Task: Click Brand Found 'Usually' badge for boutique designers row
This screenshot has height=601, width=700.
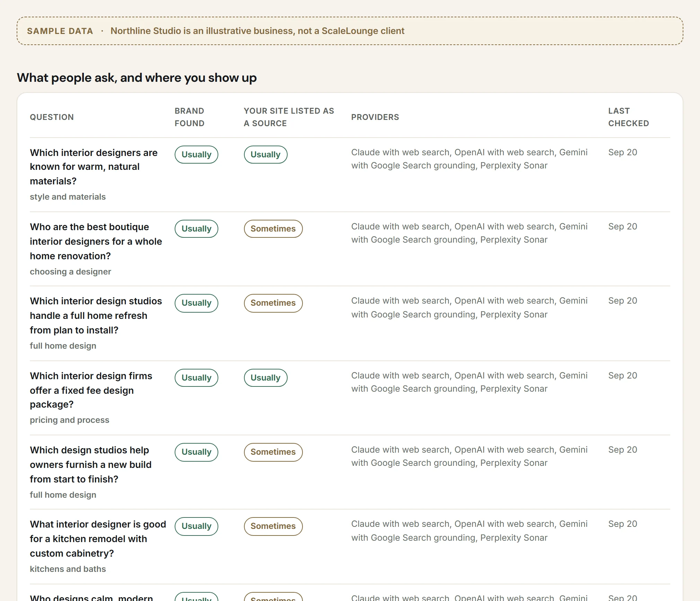Action: click(x=196, y=229)
